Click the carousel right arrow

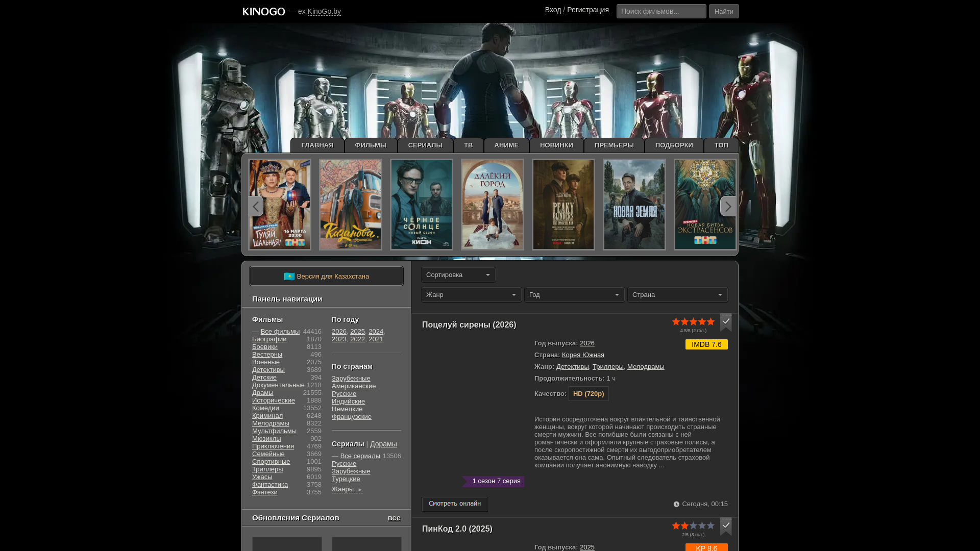click(x=728, y=206)
